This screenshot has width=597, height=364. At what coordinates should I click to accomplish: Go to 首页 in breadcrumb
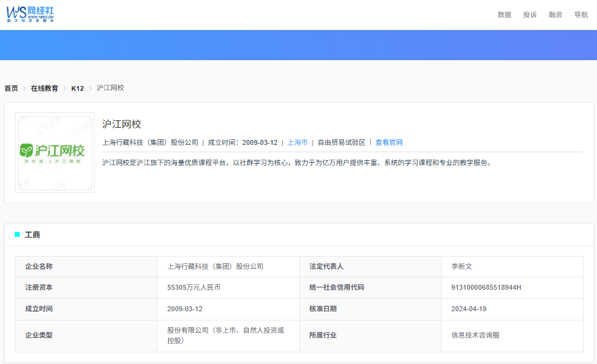click(x=11, y=88)
